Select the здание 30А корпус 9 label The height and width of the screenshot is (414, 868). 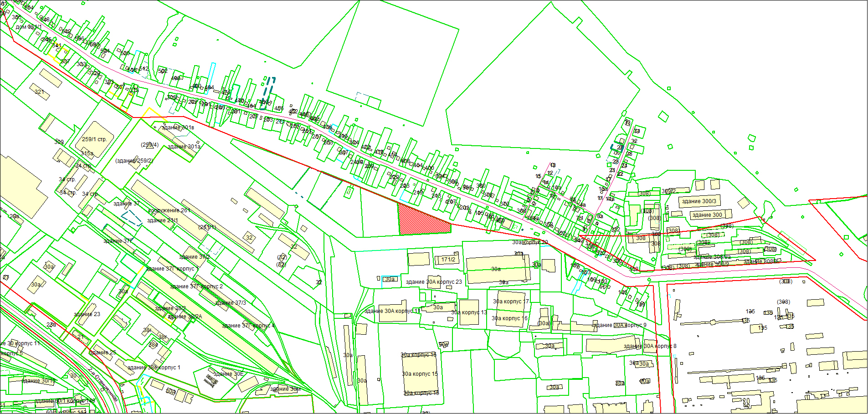pos(620,325)
